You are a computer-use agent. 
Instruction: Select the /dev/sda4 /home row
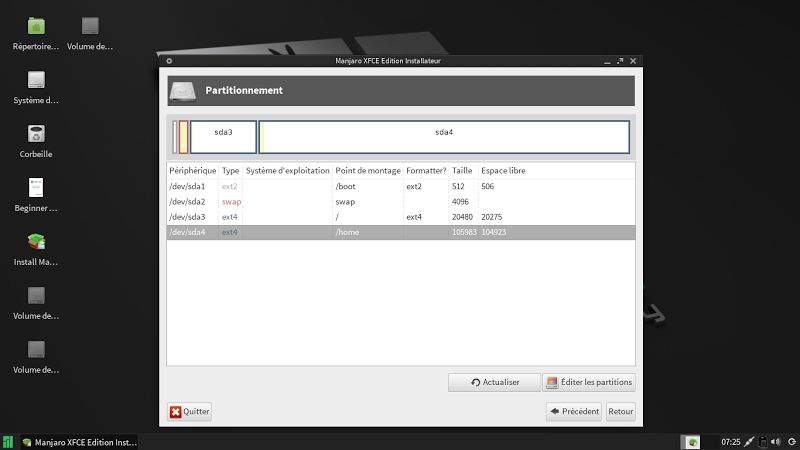[x=401, y=232]
